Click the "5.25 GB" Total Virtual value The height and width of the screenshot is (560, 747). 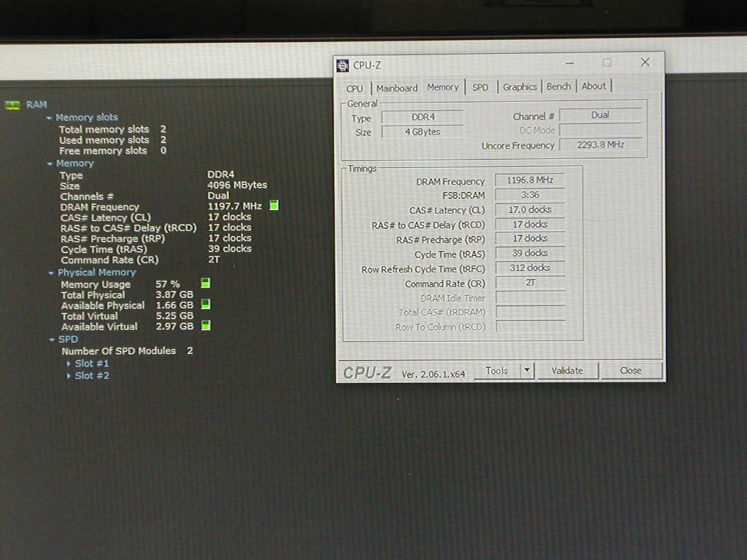coord(175,316)
